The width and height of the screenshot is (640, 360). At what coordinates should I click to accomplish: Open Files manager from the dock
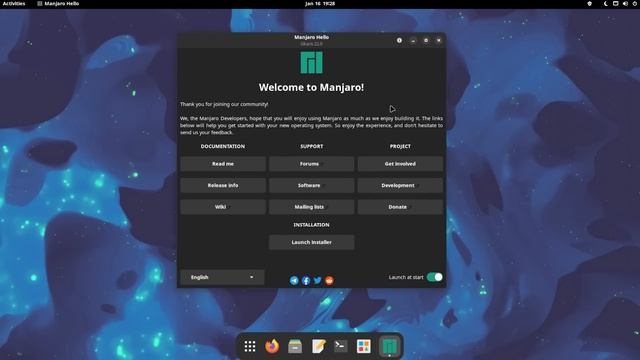(x=295, y=347)
